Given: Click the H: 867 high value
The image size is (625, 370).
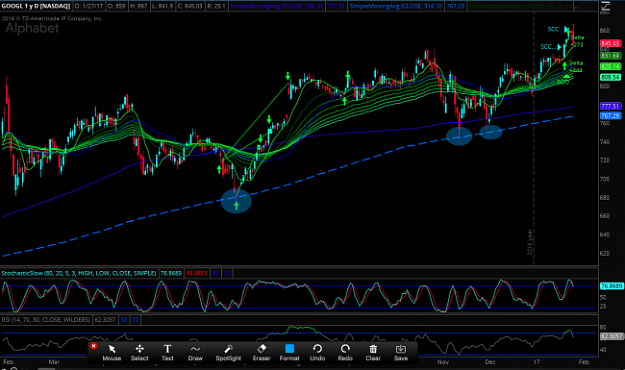Looking at the screenshot, I should [x=139, y=6].
